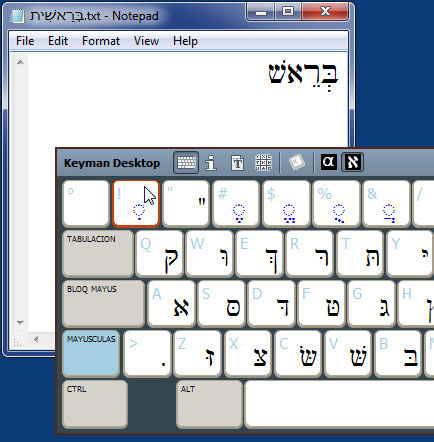
Task: Open the Help menu in Notepad
Action: click(x=185, y=41)
